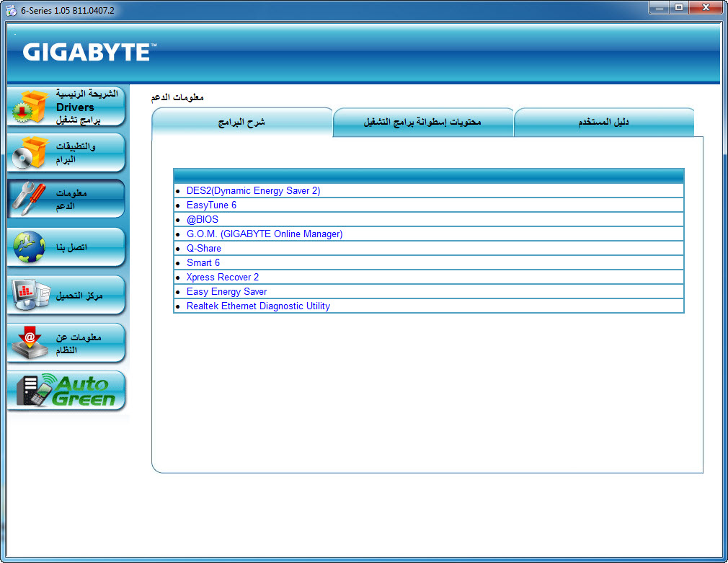The width and height of the screenshot is (728, 563).
Task: Close the 6-Series window
Action: click(706, 8)
